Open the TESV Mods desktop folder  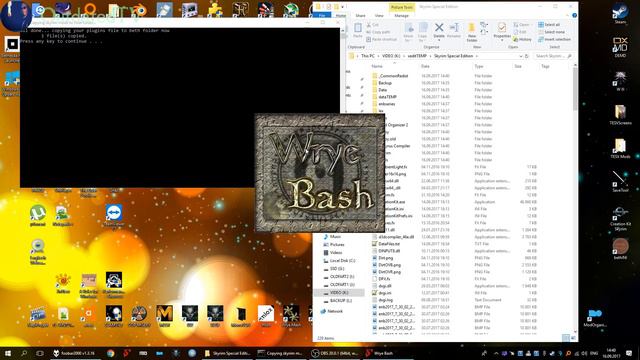click(x=620, y=149)
